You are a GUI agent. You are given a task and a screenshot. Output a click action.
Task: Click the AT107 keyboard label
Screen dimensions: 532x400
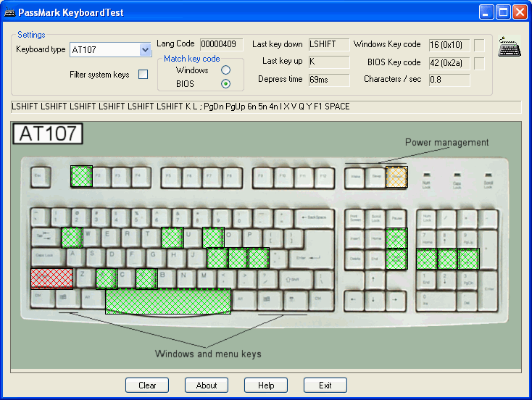tap(48, 133)
